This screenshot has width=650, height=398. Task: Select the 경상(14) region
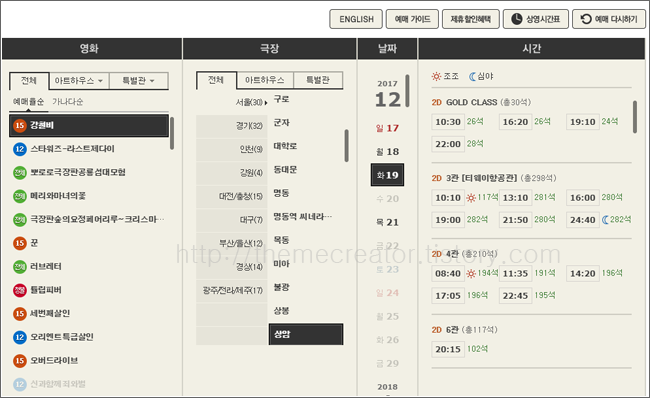pyautogui.click(x=232, y=267)
